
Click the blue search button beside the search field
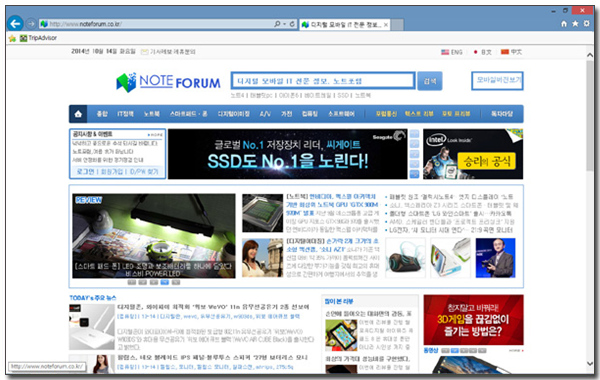click(x=430, y=81)
